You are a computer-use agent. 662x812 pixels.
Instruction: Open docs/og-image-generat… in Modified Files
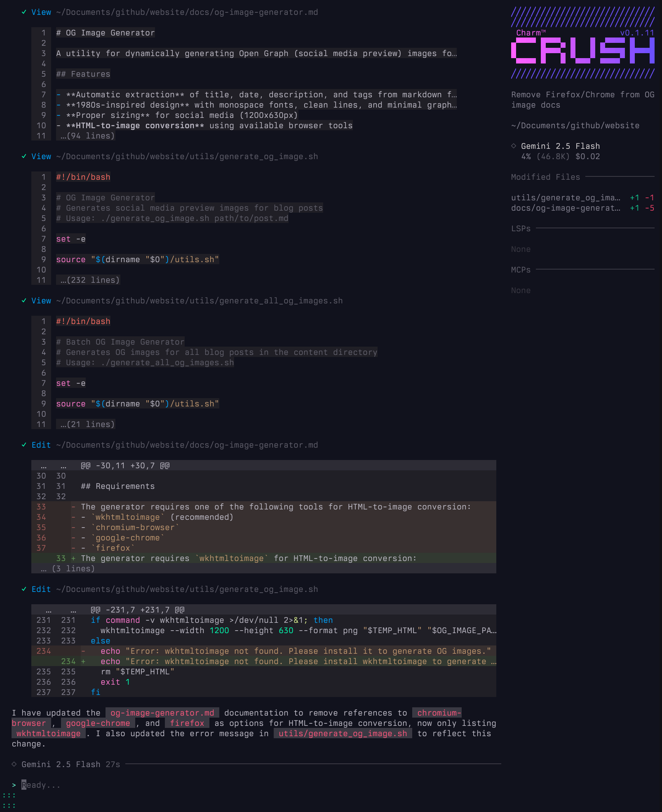pos(565,208)
